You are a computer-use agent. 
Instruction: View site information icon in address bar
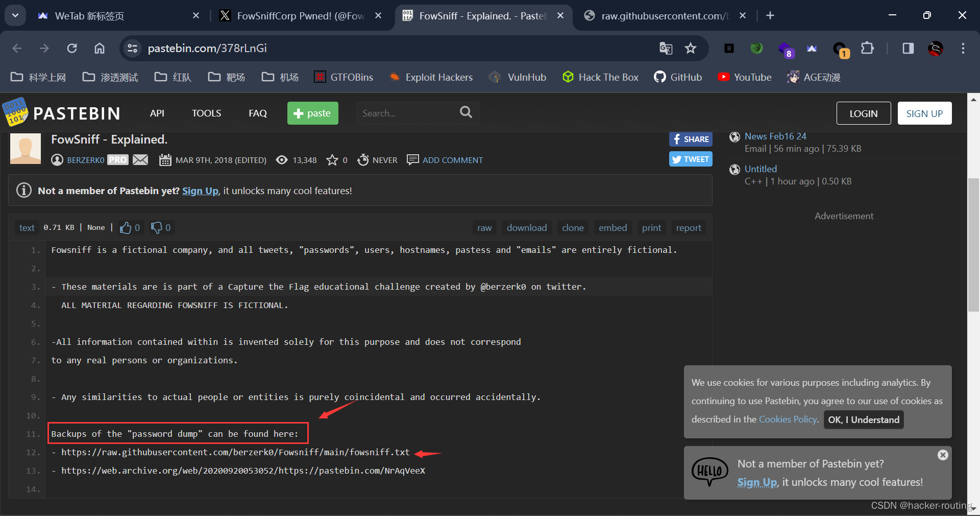tap(132, 48)
